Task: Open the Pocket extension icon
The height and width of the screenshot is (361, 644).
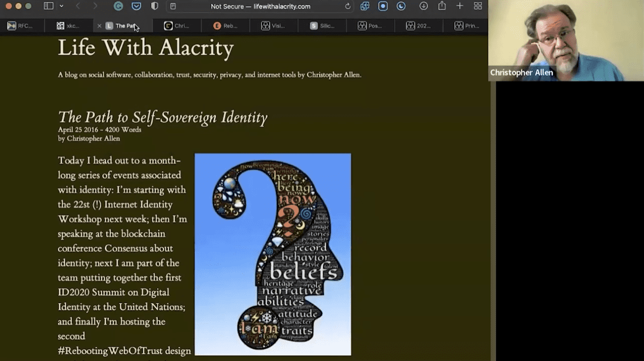Action: pos(136,6)
